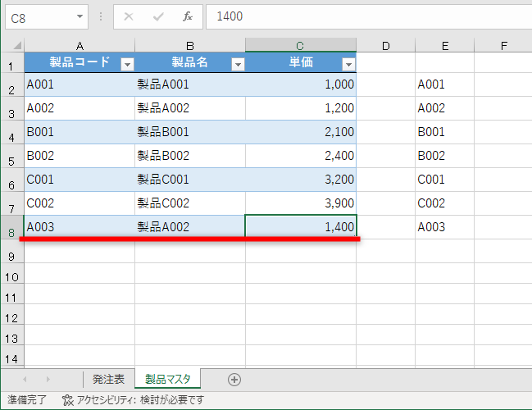Switch to the 発注表 sheet tab

coord(108,379)
